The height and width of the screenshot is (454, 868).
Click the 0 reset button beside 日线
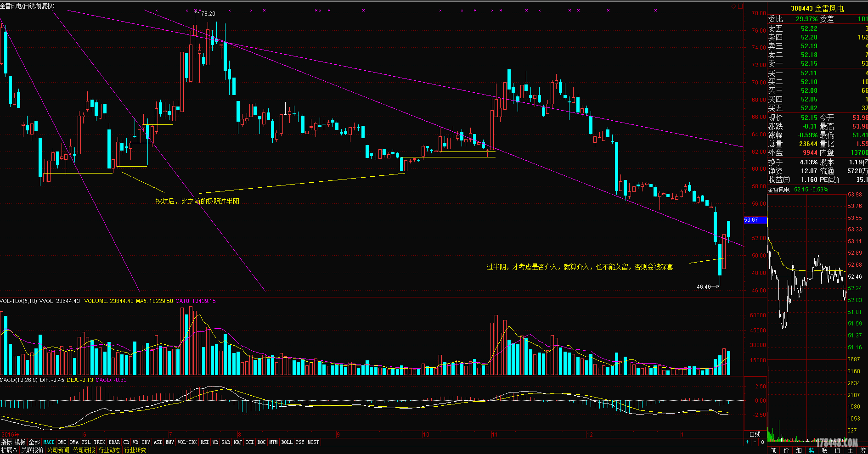(x=762, y=442)
